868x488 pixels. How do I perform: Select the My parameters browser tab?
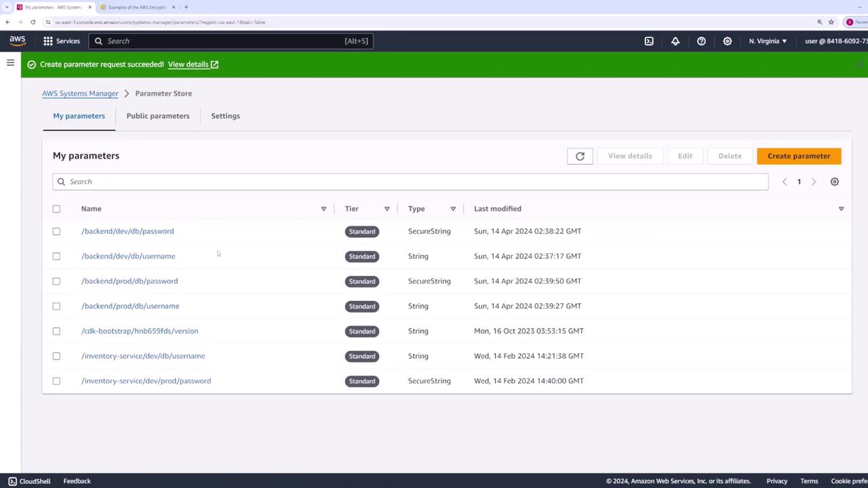click(x=54, y=7)
